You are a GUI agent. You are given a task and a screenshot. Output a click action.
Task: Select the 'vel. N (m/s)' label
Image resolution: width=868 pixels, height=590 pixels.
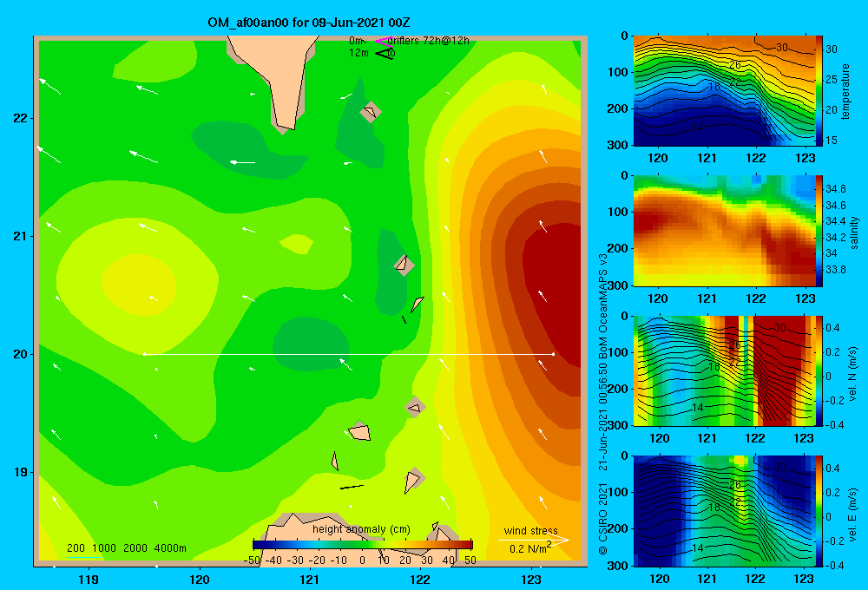[853, 374]
